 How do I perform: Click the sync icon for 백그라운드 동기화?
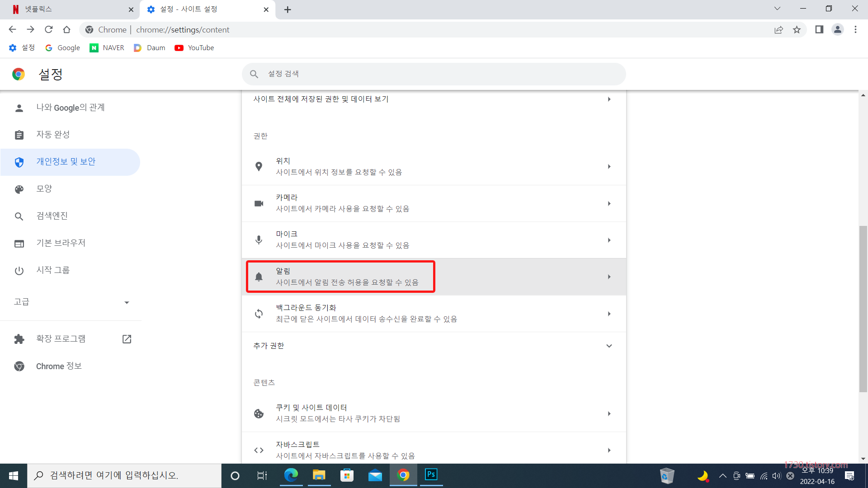click(259, 314)
